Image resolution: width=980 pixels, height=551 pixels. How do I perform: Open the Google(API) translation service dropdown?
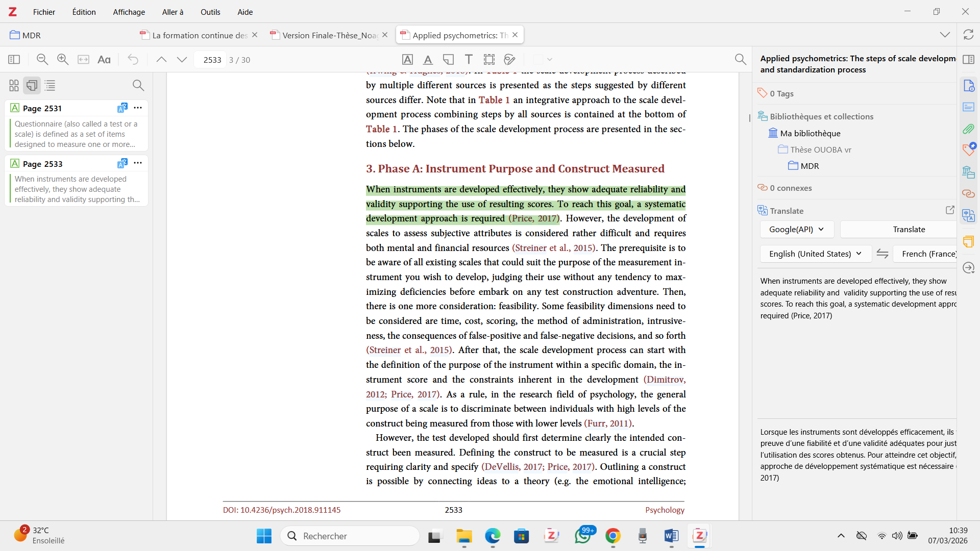(797, 230)
